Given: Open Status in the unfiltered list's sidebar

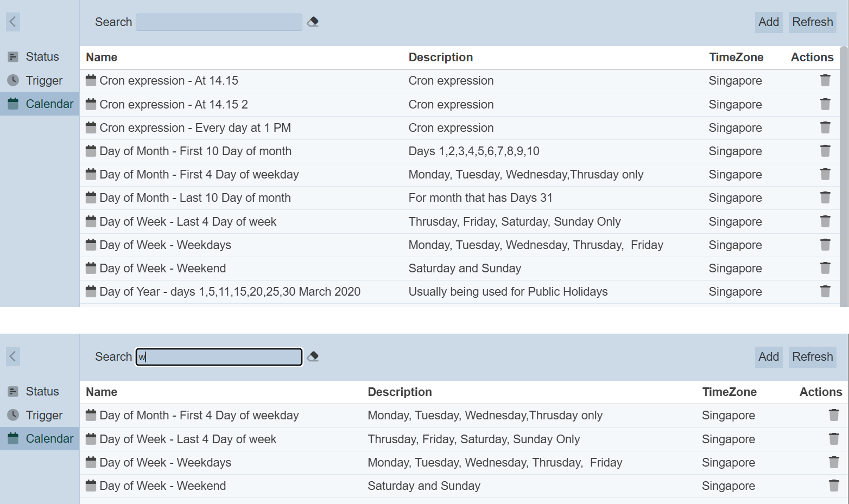Looking at the screenshot, I should coord(42,56).
